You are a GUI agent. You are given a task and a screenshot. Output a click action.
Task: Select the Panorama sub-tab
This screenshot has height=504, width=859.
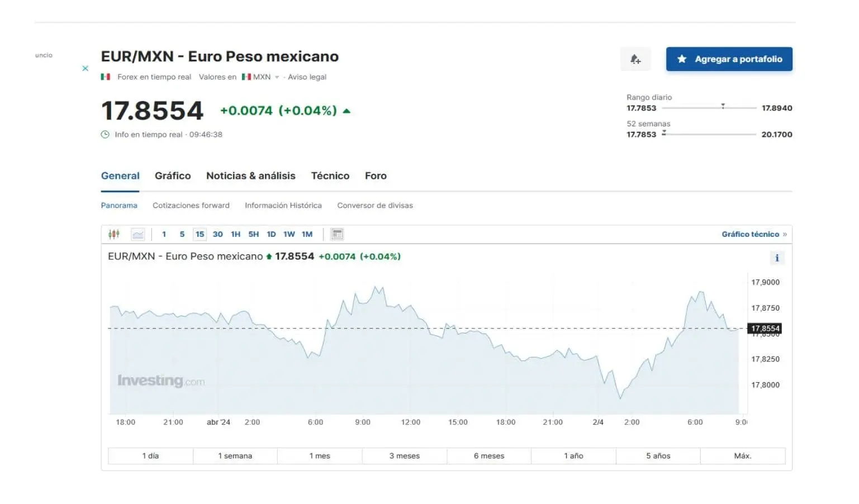tap(119, 205)
